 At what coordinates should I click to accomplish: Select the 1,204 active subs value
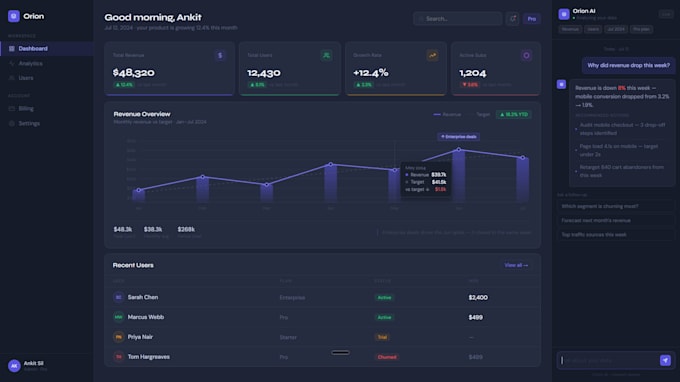[x=473, y=72]
